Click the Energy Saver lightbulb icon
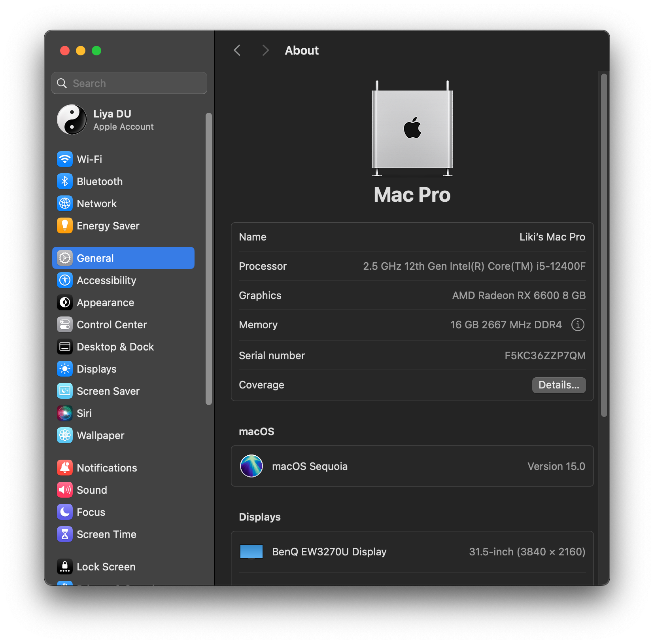Image resolution: width=654 pixels, height=644 pixels. [65, 225]
